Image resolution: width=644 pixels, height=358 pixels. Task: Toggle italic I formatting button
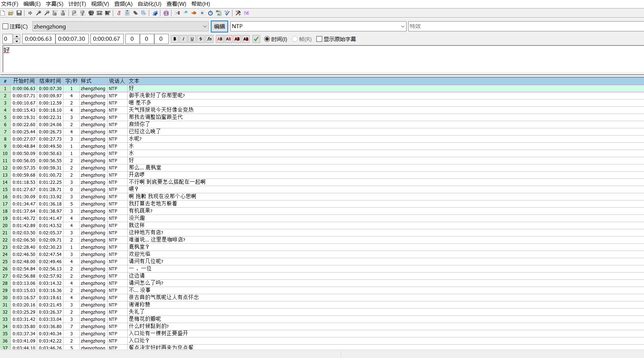(x=183, y=39)
